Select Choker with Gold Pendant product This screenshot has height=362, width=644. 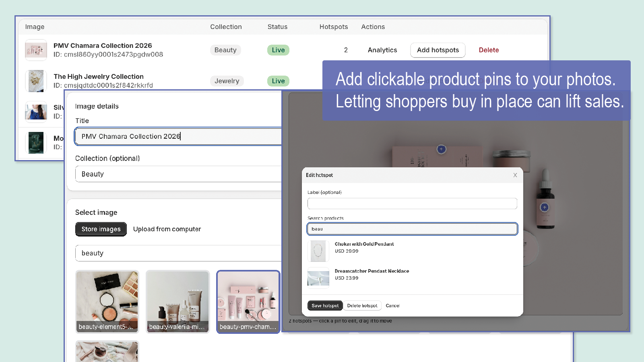[x=412, y=251]
